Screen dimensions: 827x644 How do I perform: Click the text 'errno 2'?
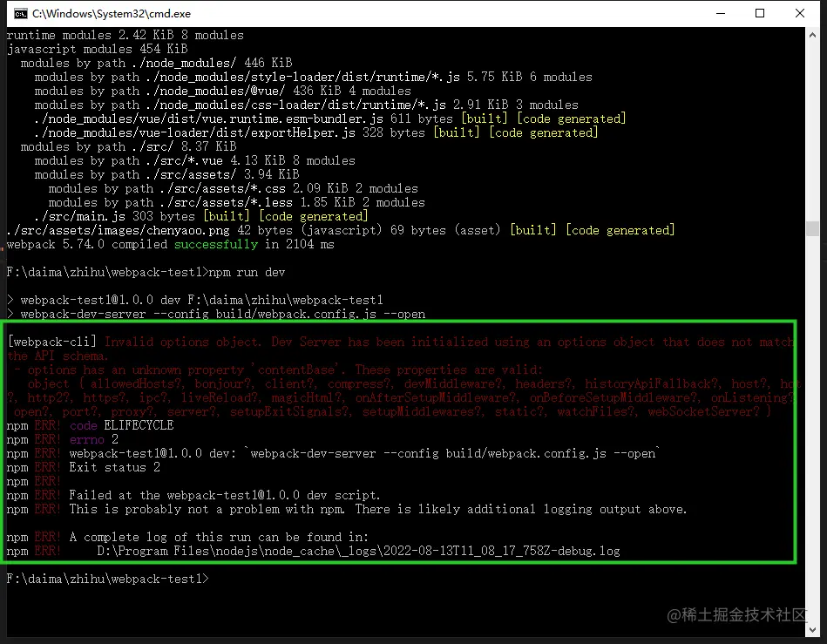[93, 439]
